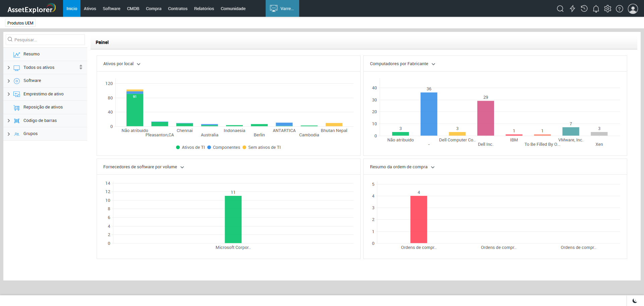Open the settings gear in the header
The height and width of the screenshot is (306, 644).
click(607, 9)
